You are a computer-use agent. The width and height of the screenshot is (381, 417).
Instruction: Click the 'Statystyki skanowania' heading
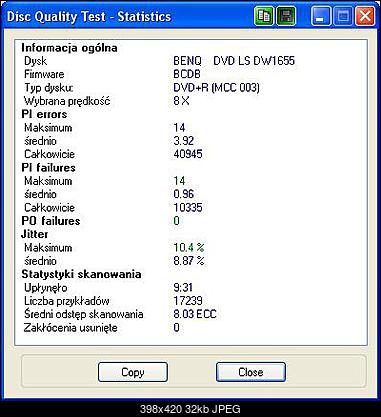(x=81, y=274)
